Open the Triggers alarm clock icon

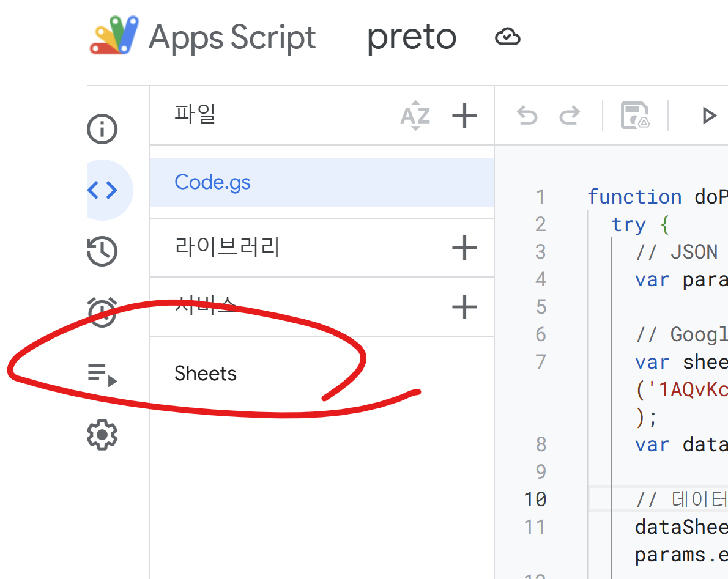pyautogui.click(x=102, y=312)
